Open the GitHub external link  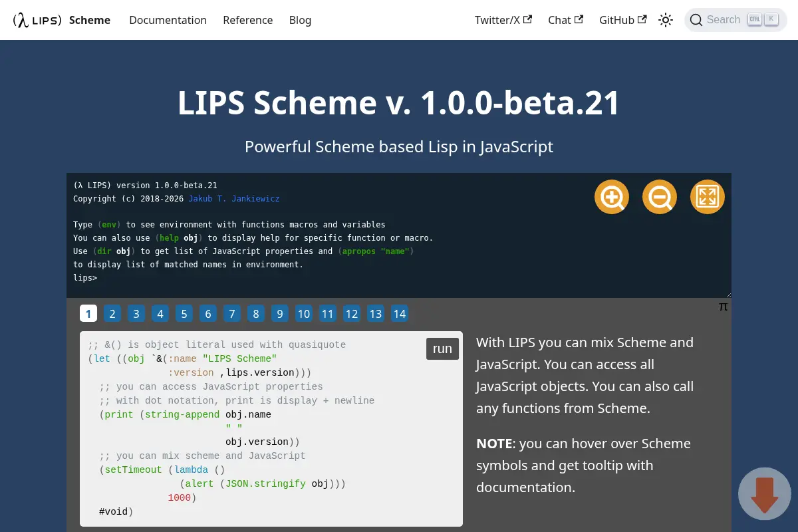tap(623, 20)
